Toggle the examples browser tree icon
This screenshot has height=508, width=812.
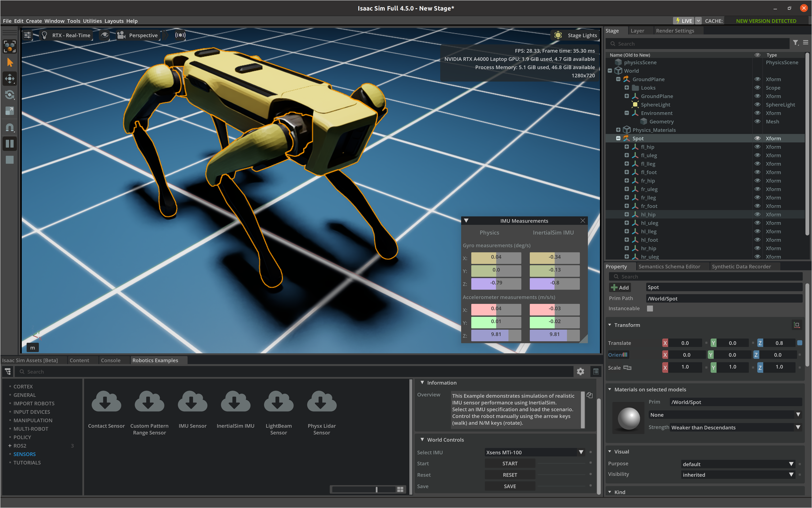(8, 371)
